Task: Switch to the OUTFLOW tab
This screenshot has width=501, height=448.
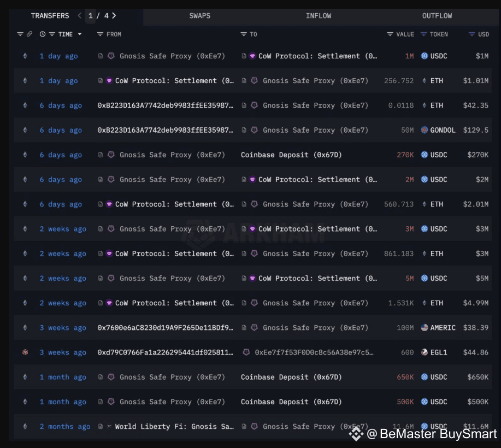Action: tap(437, 16)
